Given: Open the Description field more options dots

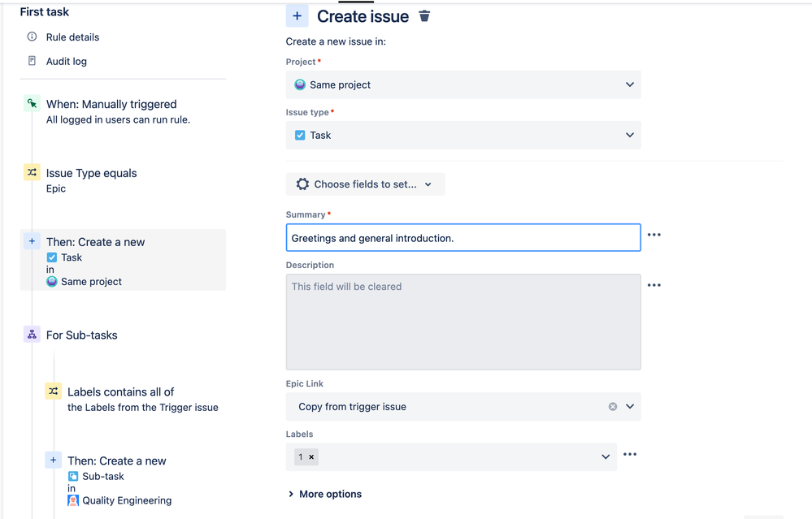Looking at the screenshot, I should coord(654,285).
